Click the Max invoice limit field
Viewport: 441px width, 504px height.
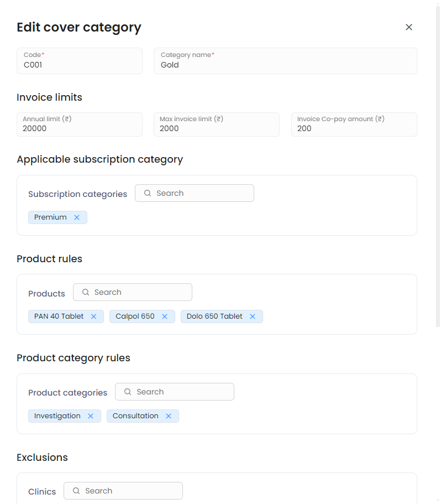[217, 128]
